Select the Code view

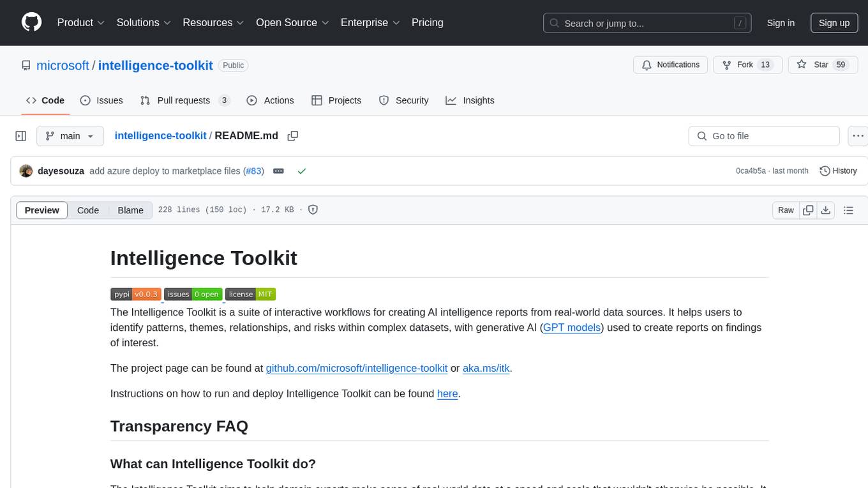88,210
